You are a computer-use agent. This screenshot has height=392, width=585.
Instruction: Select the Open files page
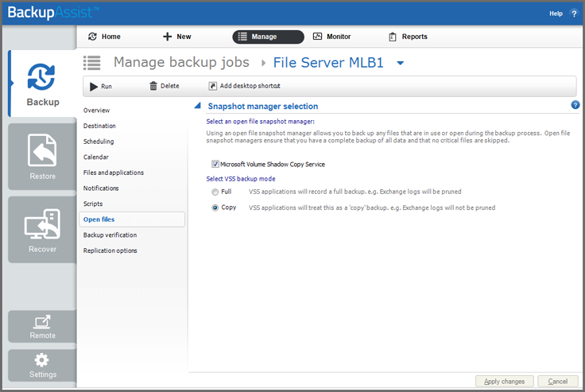(132, 219)
